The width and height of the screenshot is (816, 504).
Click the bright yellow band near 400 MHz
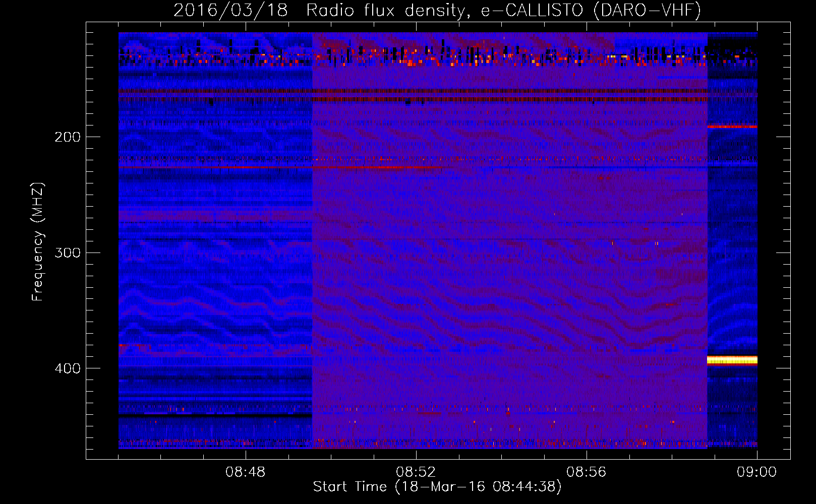(x=732, y=360)
